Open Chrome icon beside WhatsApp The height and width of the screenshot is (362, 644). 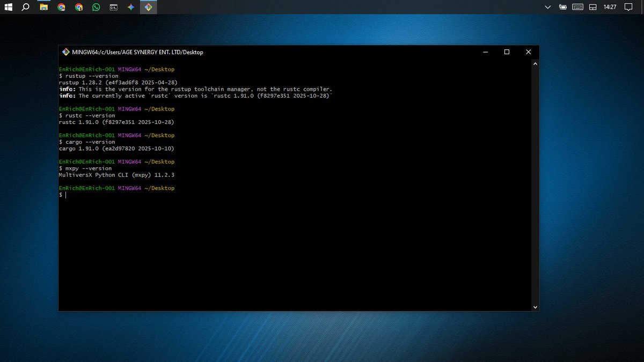click(79, 7)
